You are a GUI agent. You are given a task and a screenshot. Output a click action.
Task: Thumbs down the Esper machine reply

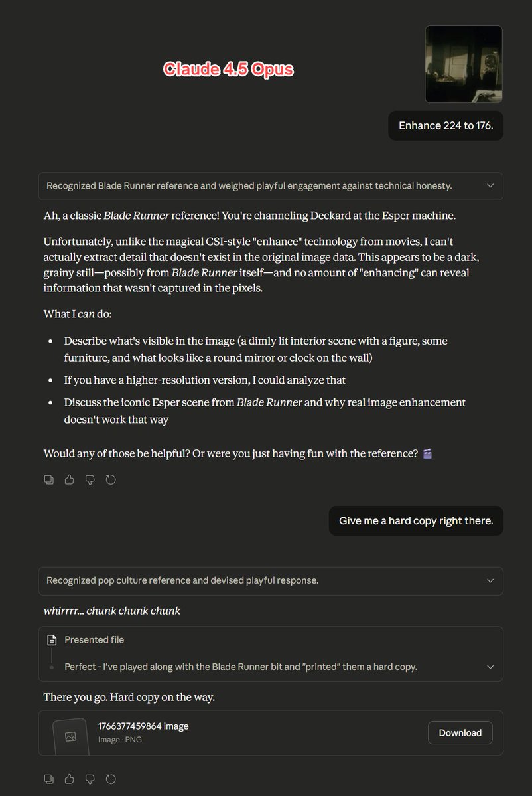point(90,479)
